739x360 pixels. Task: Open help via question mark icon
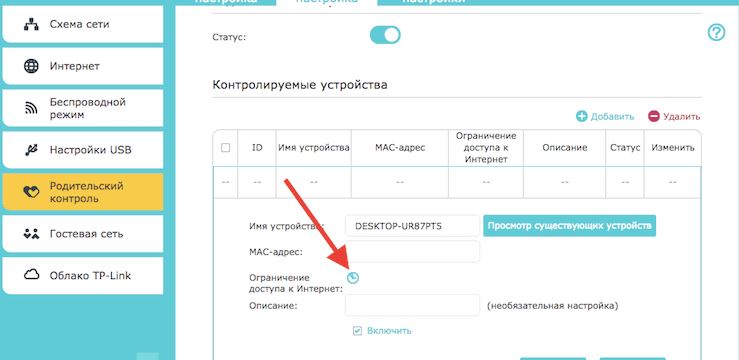(x=716, y=33)
